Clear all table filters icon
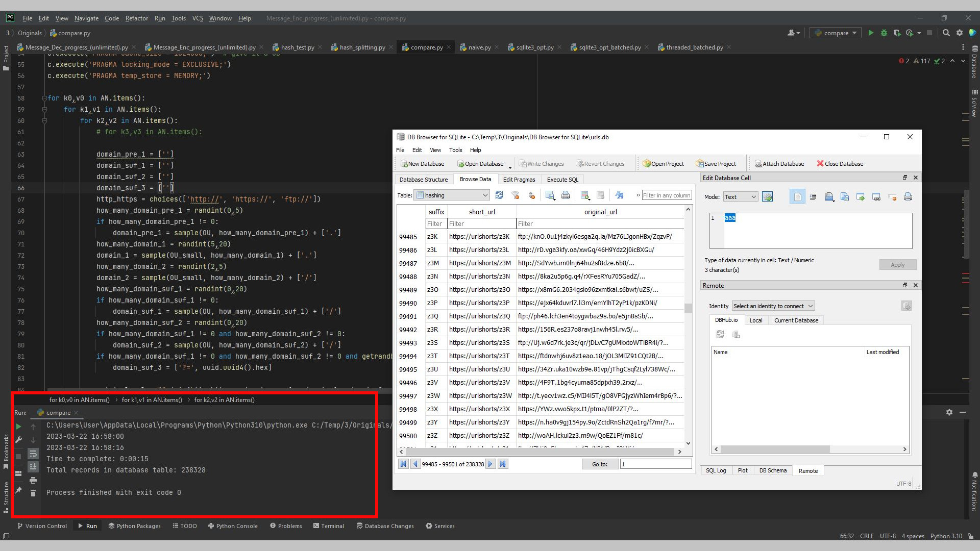Viewport: 980px width, 551px height. [515, 195]
